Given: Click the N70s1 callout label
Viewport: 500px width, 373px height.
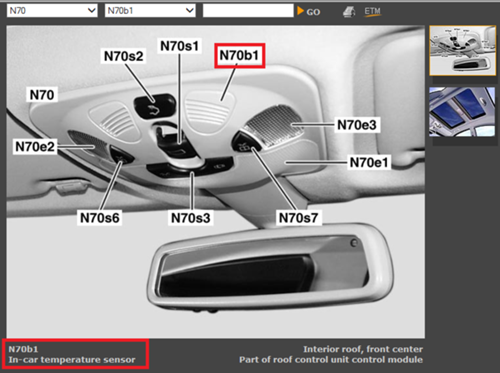Looking at the screenshot, I should [180, 46].
